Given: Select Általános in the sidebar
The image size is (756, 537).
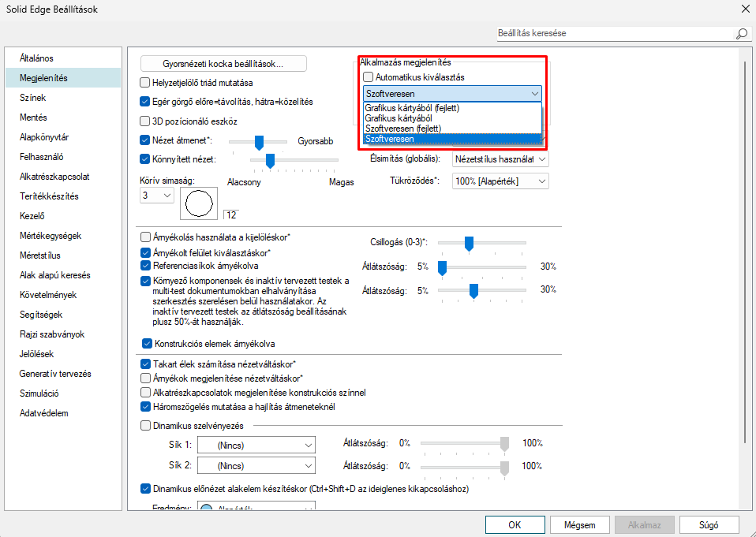Looking at the screenshot, I should click(36, 58).
